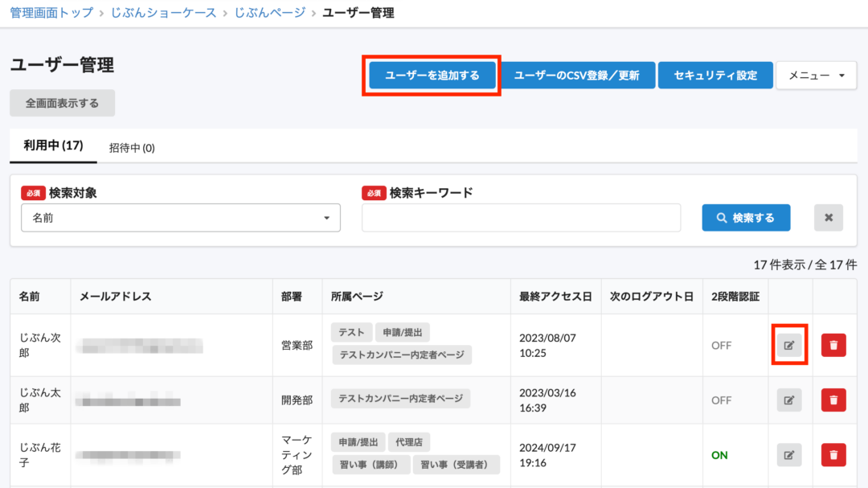Click the edit icon for じぶん次郎

click(x=788, y=345)
